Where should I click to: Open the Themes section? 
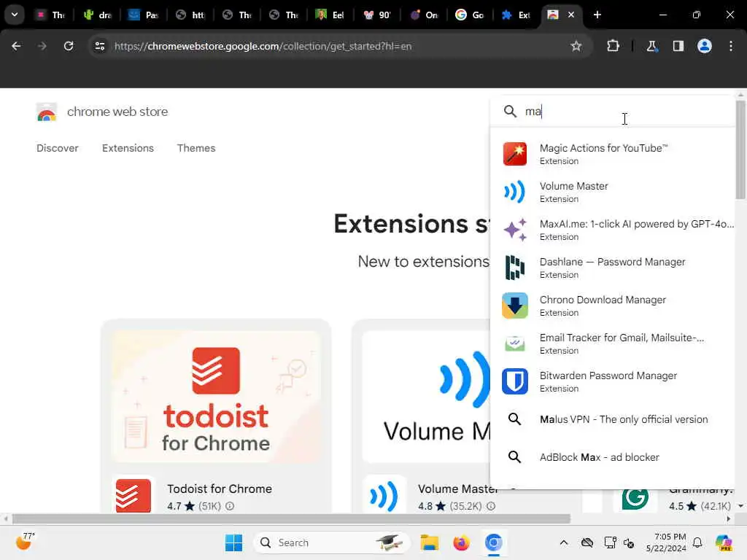coord(196,148)
